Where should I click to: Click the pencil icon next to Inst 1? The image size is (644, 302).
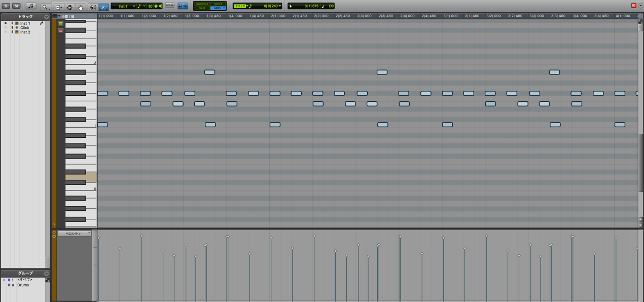(42, 23)
